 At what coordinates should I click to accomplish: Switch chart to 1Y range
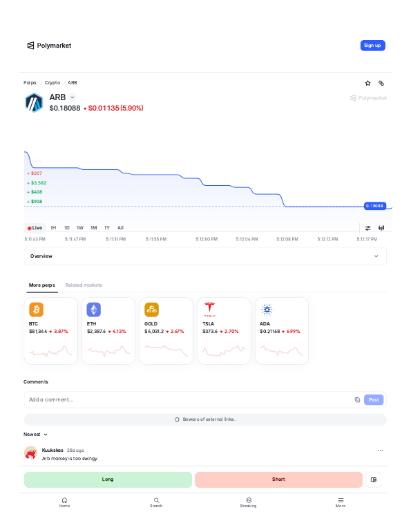(107, 228)
